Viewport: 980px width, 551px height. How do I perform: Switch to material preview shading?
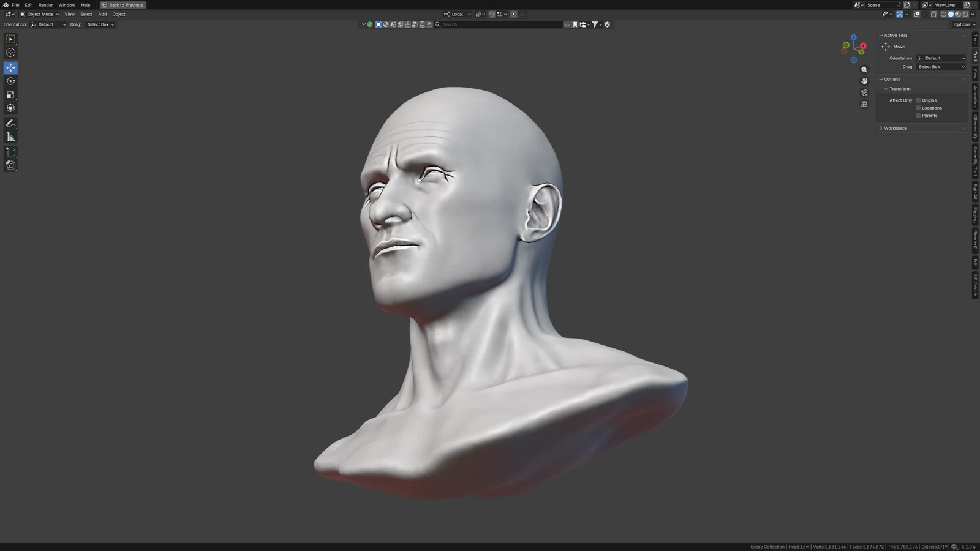click(958, 14)
